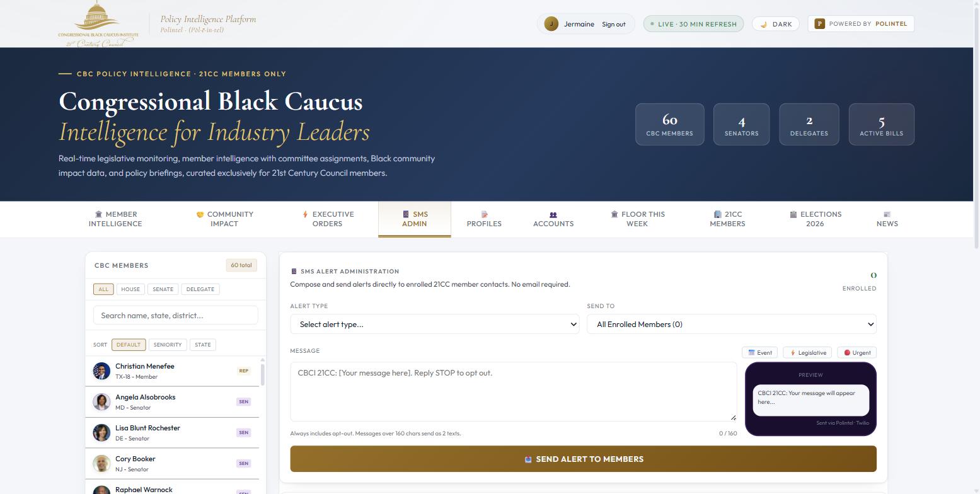
Task: Toggle Dark mode
Action: [x=776, y=24]
